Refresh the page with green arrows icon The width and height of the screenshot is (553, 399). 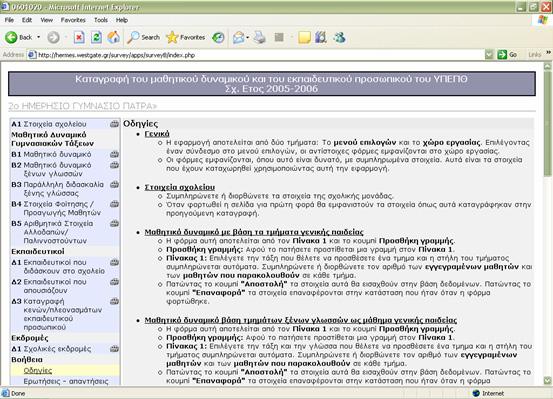[x=96, y=37]
